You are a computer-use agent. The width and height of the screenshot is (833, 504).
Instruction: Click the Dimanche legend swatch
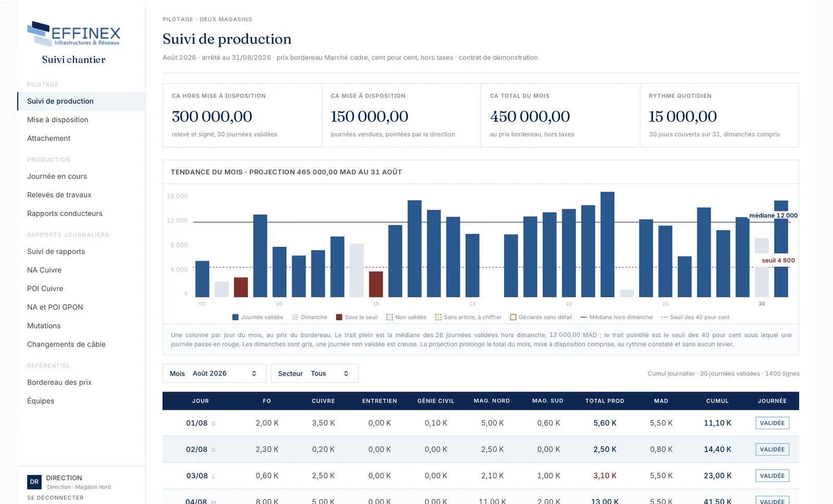295,317
